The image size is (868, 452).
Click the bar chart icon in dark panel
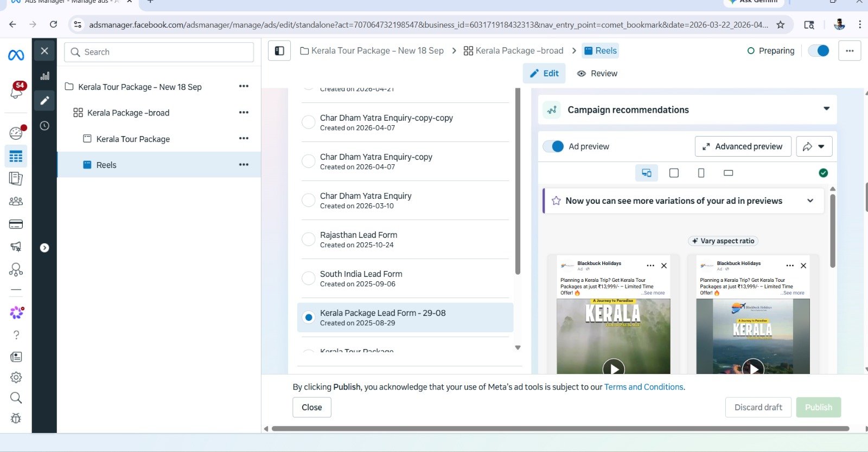click(44, 76)
